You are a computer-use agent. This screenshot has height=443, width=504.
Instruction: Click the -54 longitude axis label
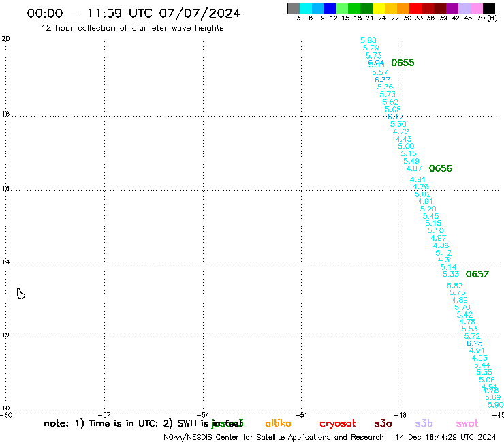pyautogui.click(x=203, y=415)
